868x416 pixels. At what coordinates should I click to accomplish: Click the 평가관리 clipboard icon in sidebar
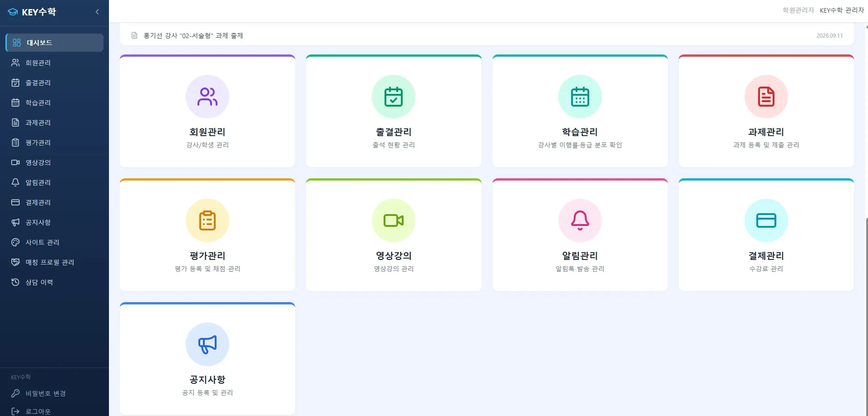click(15, 142)
